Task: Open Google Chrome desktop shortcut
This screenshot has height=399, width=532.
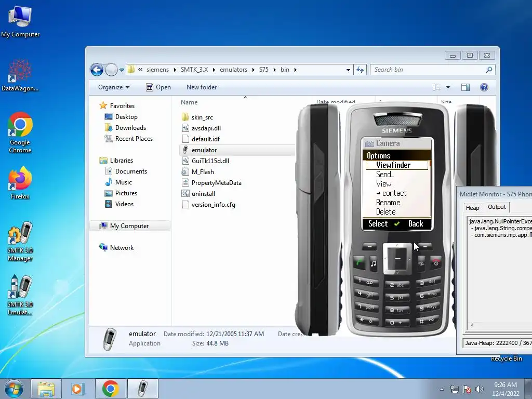Action: (20, 132)
